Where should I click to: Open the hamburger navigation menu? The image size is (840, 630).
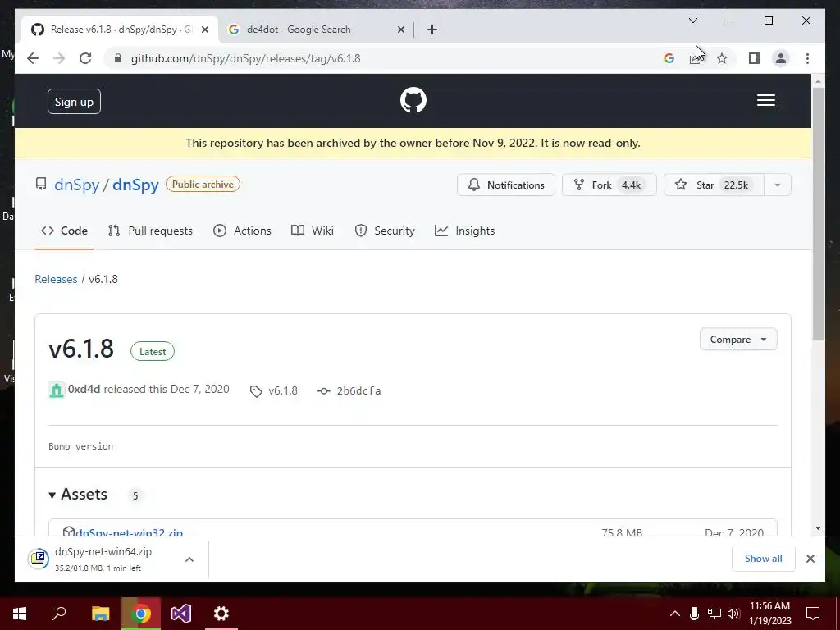(x=765, y=100)
